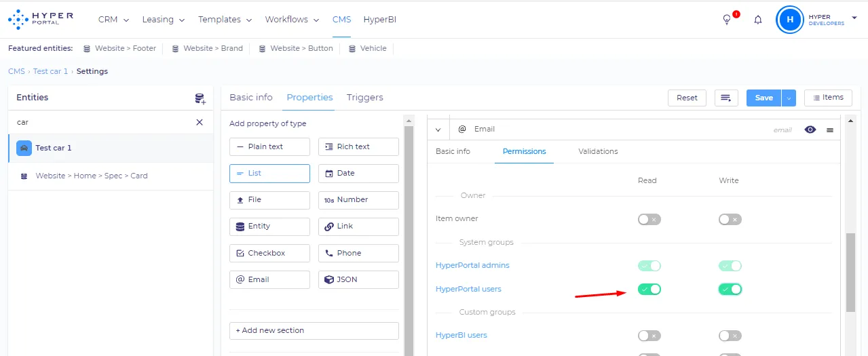This screenshot has height=356, width=868.
Task: Click the property types panel scrollbar
Action: [x=409, y=235]
